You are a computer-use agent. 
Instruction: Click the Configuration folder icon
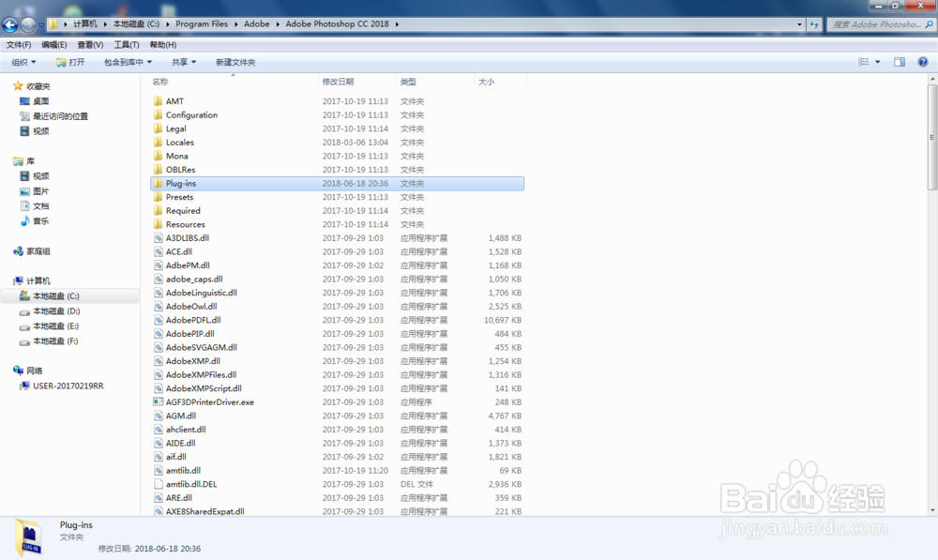[x=158, y=114]
